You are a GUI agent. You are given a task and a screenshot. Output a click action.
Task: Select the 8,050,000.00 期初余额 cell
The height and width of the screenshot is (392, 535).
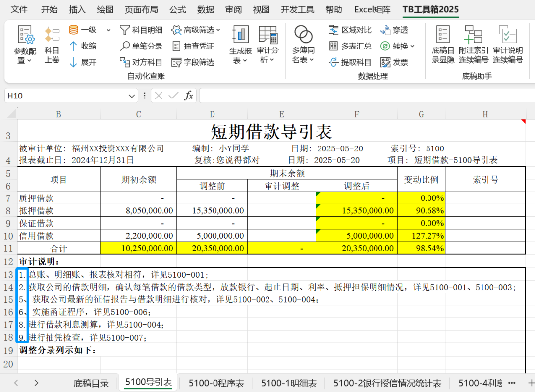[139, 211]
